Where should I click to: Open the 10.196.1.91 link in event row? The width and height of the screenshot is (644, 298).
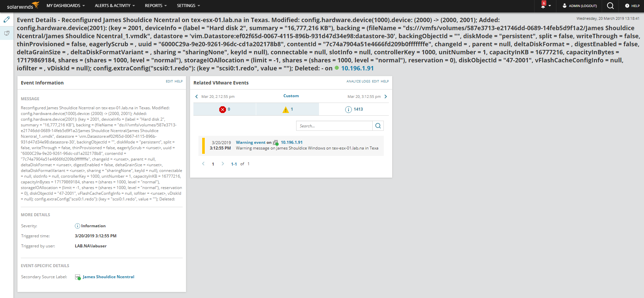[292, 142]
